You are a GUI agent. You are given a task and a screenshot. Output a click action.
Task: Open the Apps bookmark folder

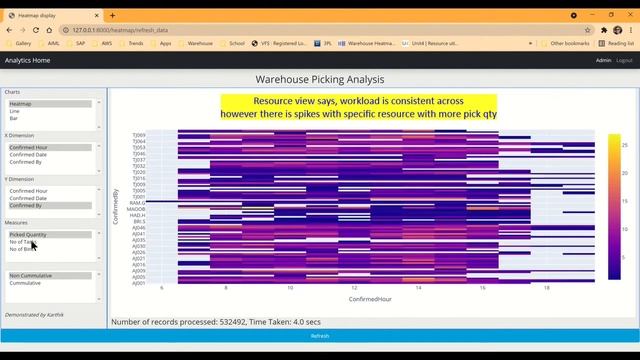tap(161, 43)
